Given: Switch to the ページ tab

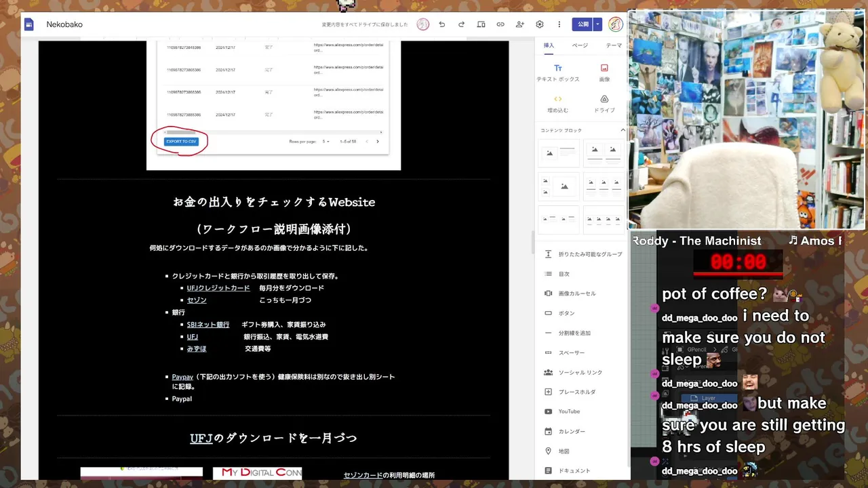Looking at the screenshot, I should tap(580, 45).
